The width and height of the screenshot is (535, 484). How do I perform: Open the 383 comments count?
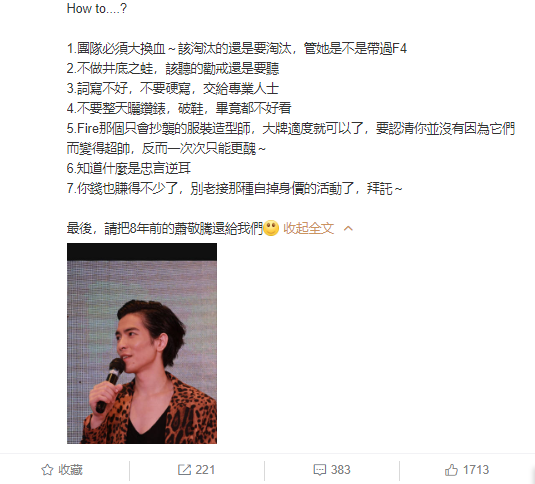[x=341, y=470]
